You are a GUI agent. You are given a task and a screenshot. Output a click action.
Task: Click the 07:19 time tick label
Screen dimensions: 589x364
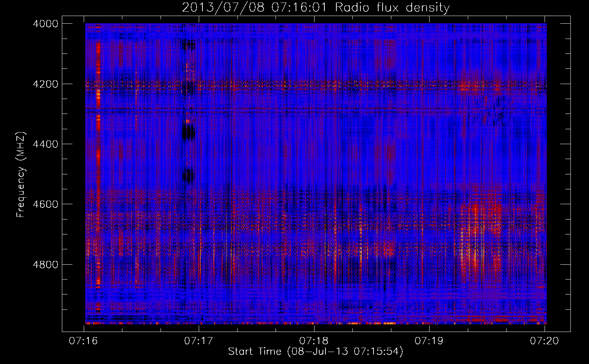click(x=429, y=341)
